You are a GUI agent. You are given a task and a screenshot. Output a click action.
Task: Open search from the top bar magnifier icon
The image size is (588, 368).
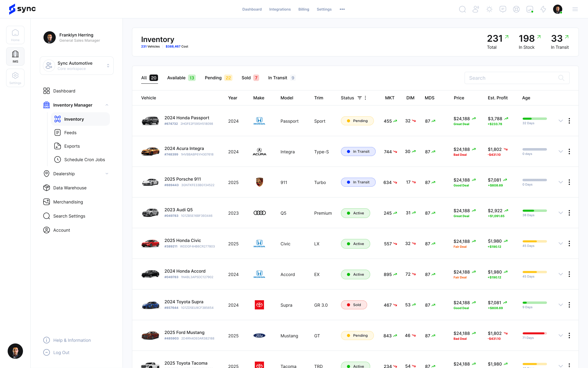tap(462, 9)
